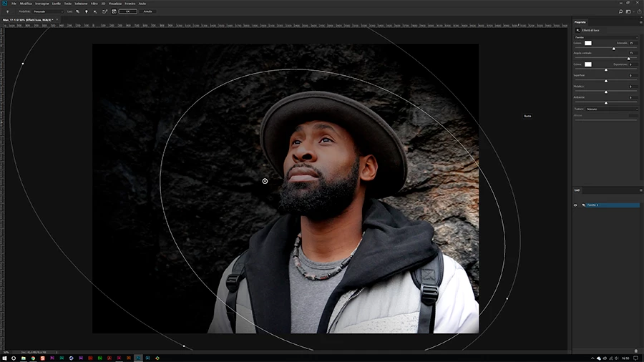Viewport: 644px width, 362px height.
Task: Open the Proprietà panel options menu
Action: (x=640, y=22)
